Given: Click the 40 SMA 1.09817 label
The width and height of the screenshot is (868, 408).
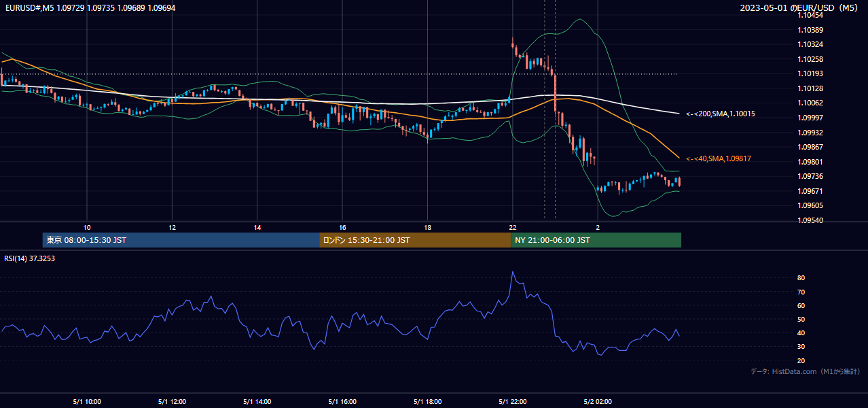Looking at the screenshot, I should 719,158.
